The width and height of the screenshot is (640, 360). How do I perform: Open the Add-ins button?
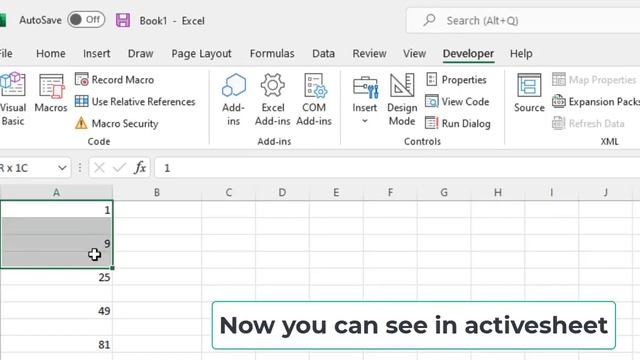[233, 99]
